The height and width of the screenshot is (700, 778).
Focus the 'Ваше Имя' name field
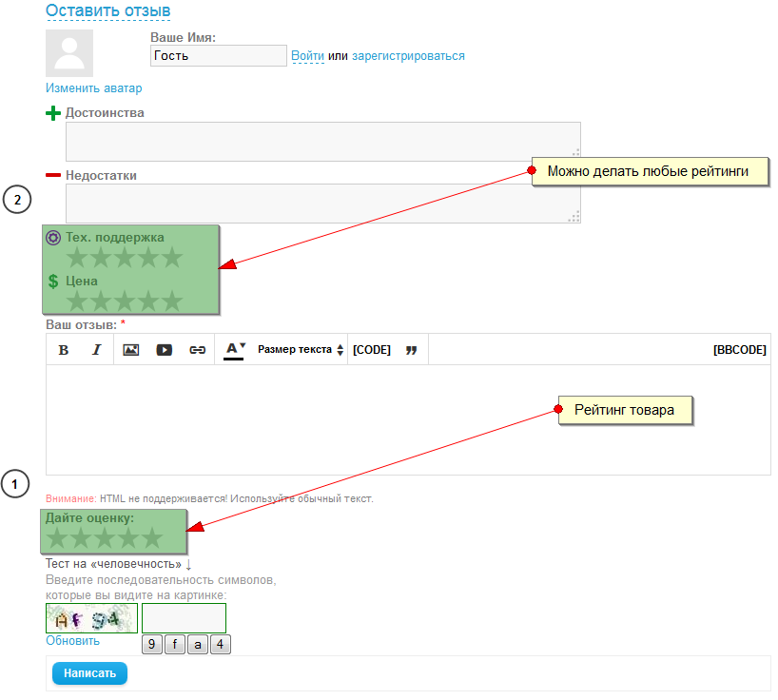click(x=219, y=55)
